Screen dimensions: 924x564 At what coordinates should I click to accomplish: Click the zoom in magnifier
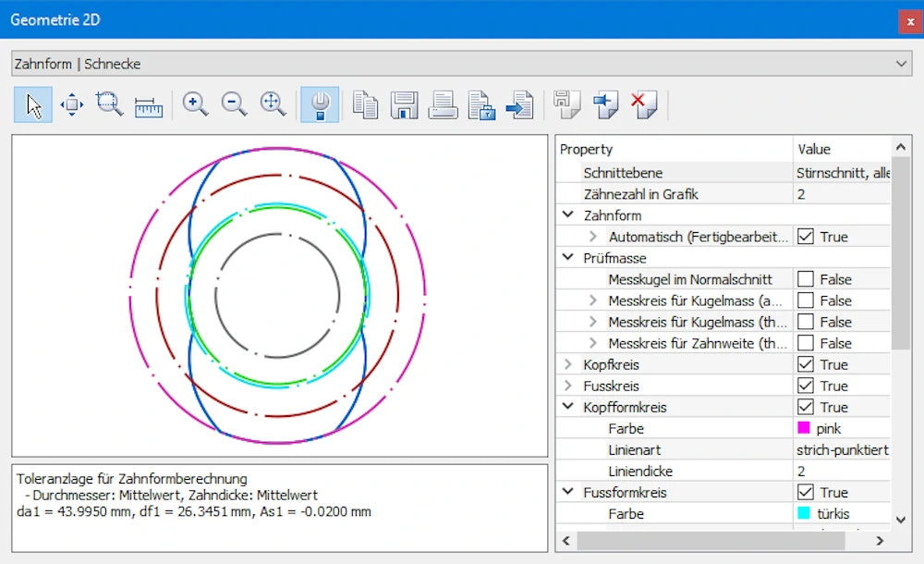195,105
